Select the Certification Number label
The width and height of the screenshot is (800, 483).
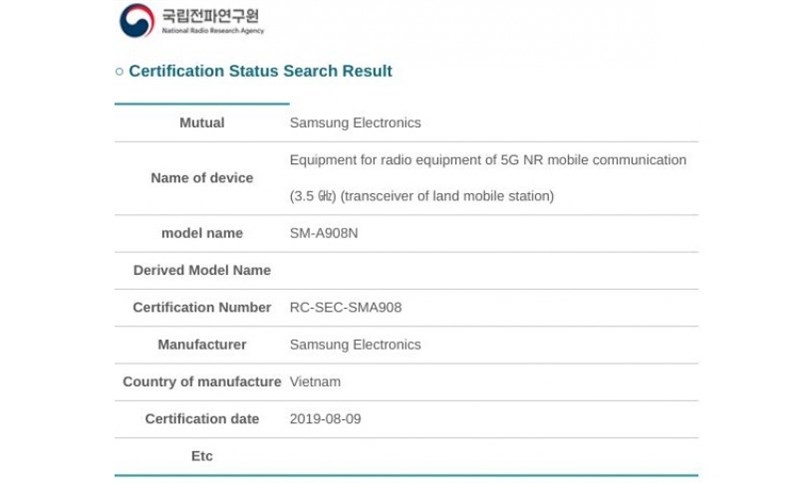coord(202,307)
